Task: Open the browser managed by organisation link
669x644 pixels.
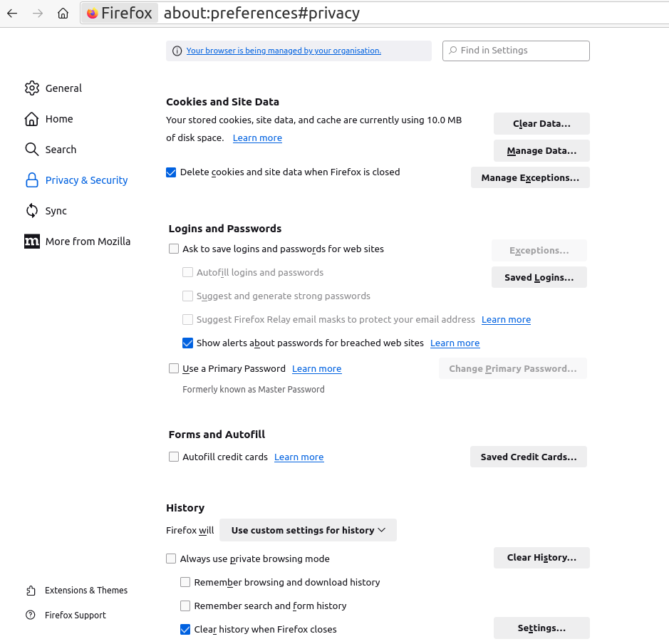Action: click(284, 51)
